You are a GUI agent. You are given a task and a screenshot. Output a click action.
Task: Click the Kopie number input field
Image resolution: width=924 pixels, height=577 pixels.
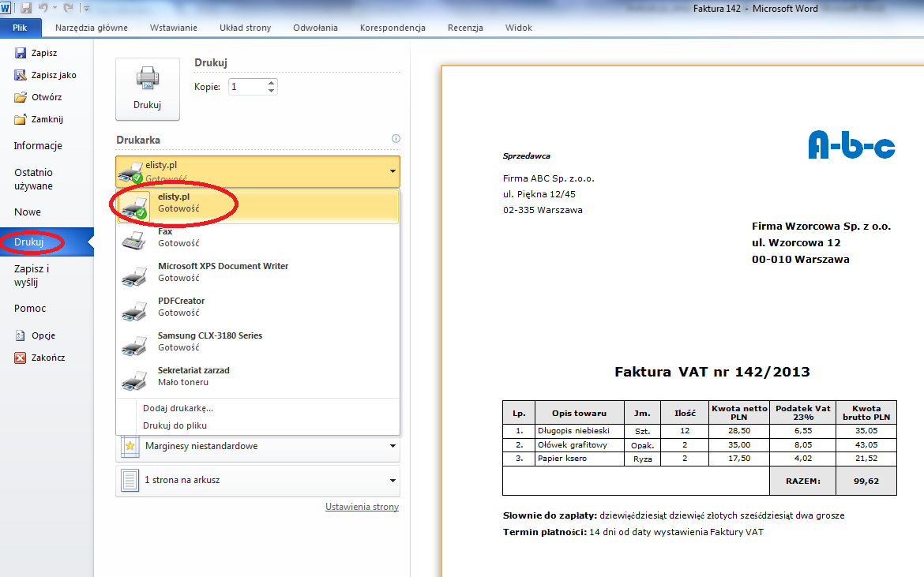[x=247, y=87]
